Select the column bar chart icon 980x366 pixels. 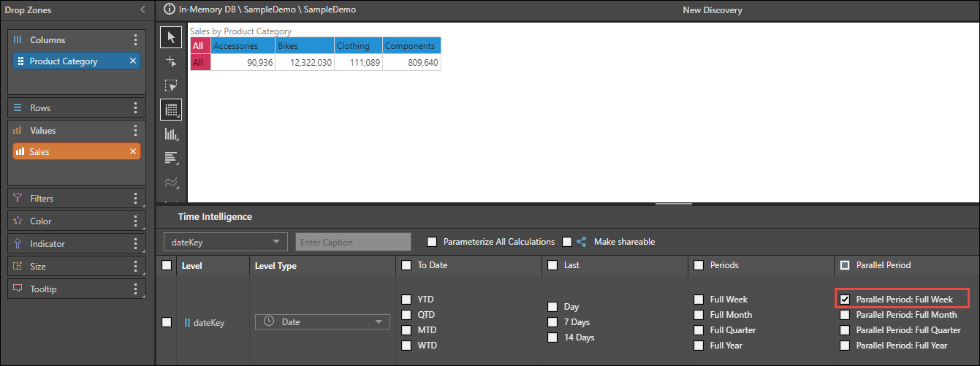tap(171, 134)
